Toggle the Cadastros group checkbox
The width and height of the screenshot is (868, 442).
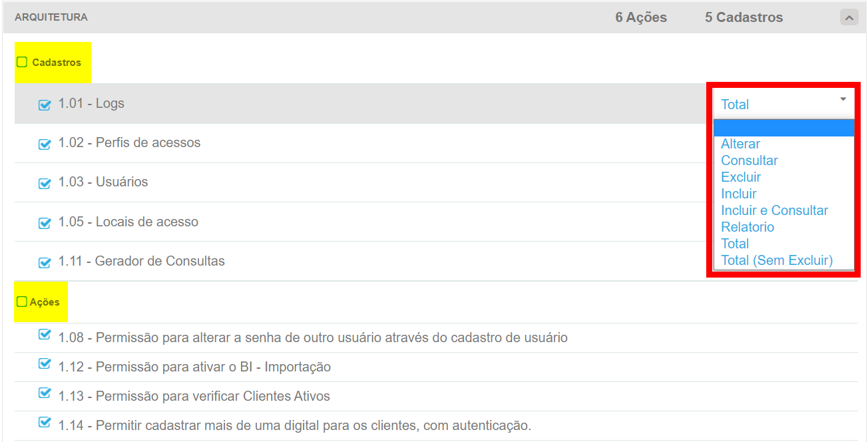[x=22, y=62]
